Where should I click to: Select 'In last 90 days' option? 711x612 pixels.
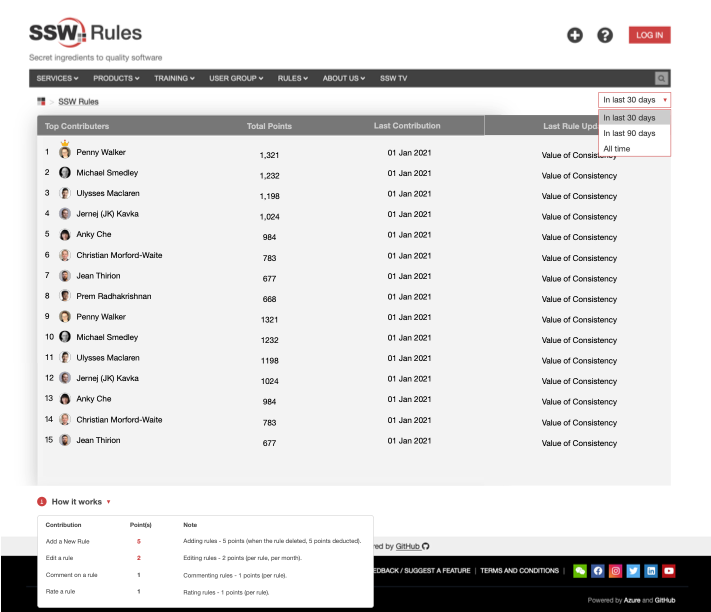coord(634,133)
